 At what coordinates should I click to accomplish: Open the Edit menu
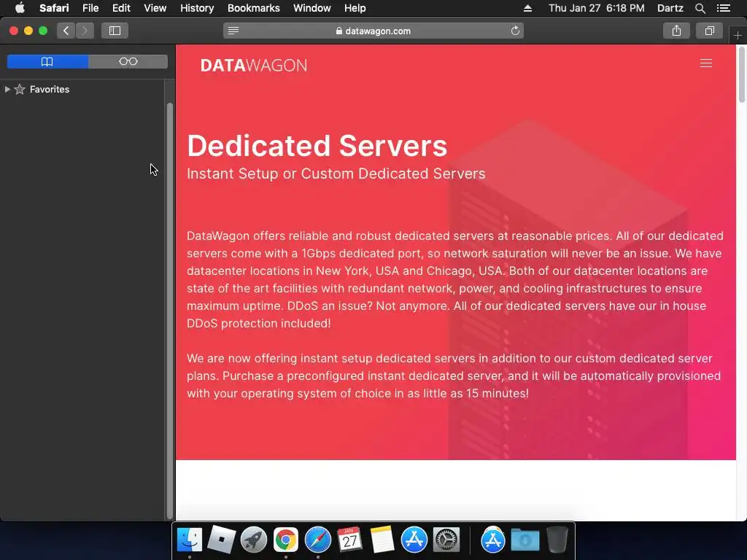tap(121, 8)
